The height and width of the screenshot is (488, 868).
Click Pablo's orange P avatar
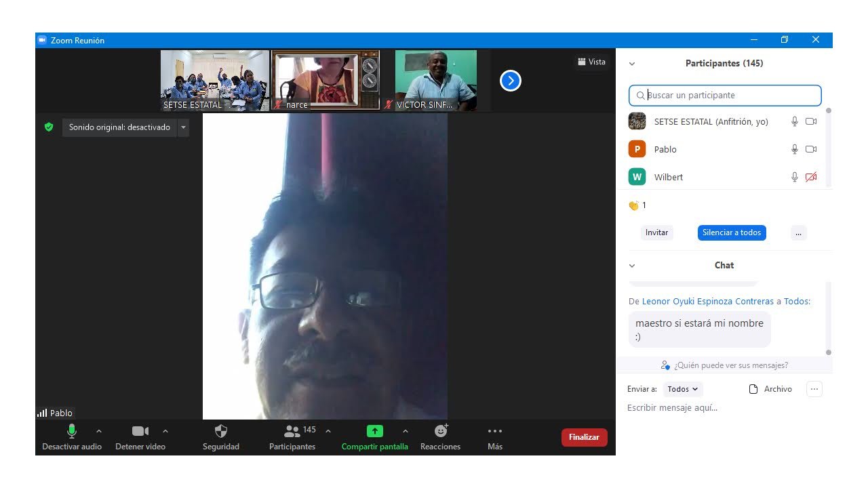click(637, 149)
